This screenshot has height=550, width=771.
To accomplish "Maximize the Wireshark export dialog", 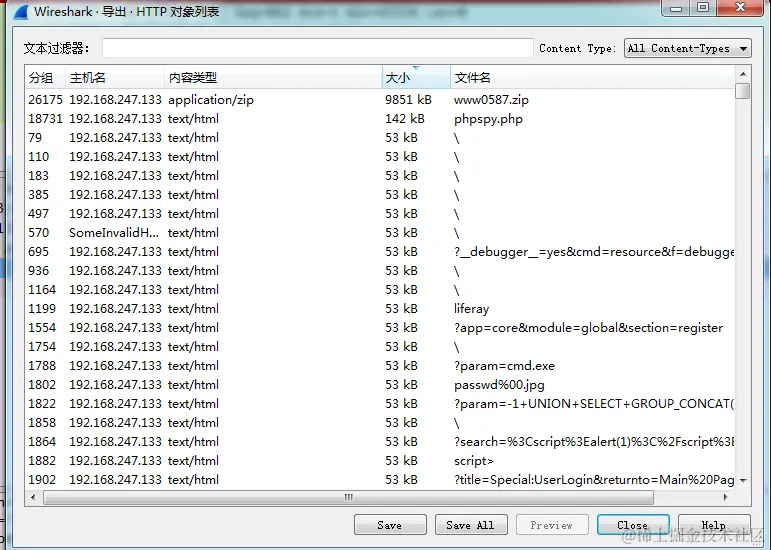I will tap(703, 8).
